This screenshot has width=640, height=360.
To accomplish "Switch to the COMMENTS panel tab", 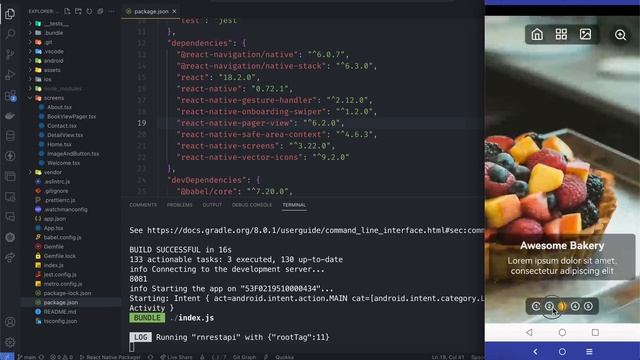I will click(x=143, y=205).
